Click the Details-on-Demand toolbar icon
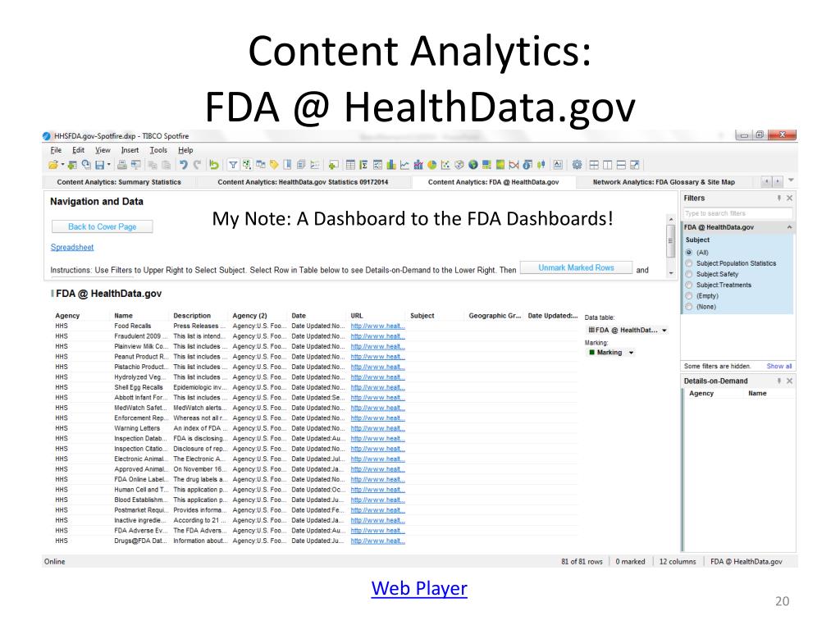The height and width of the screenshot is (630, 840). 246,165
